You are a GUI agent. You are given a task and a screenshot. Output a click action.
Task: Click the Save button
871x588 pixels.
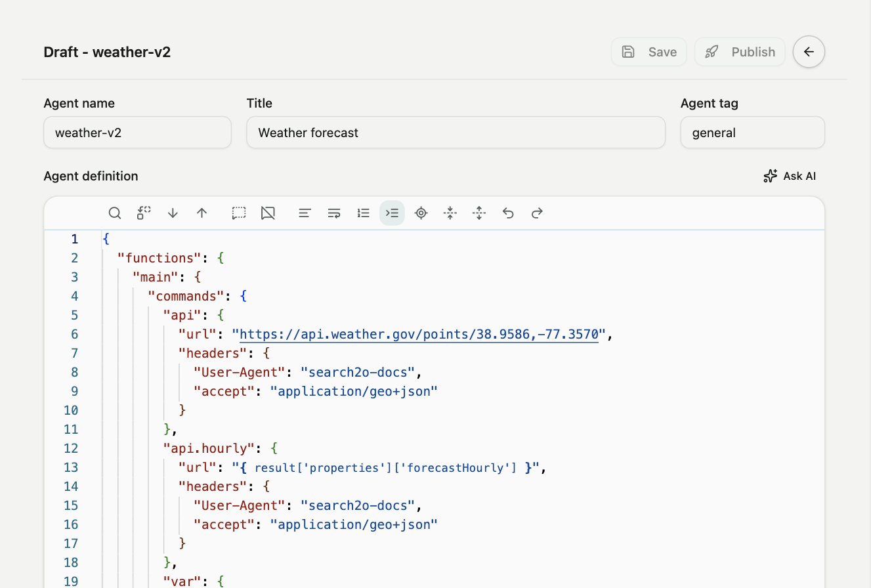pos(649,52)
